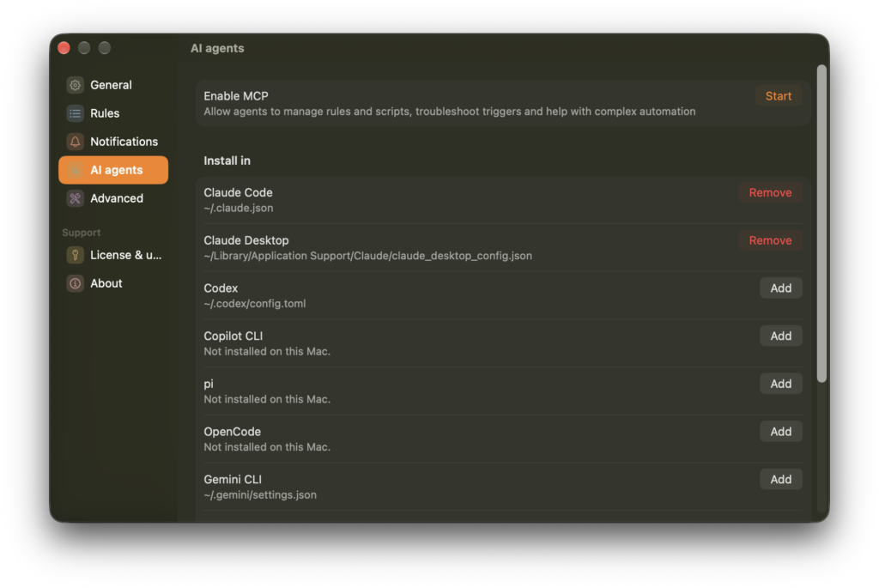Click the License key icon
This screenshot has height=588, width=879.
[76, 255]
